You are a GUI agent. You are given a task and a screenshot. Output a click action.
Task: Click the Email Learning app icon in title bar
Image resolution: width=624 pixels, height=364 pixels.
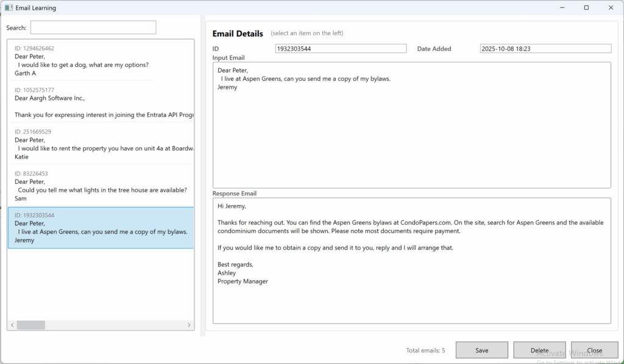8,8
